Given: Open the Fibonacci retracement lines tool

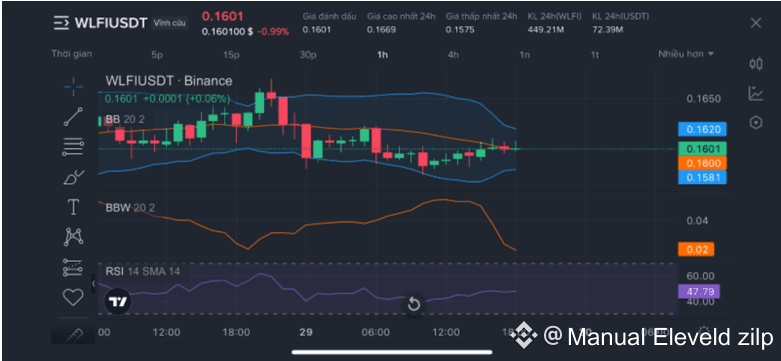Looking at the screenshot, I should click(73, 146).
